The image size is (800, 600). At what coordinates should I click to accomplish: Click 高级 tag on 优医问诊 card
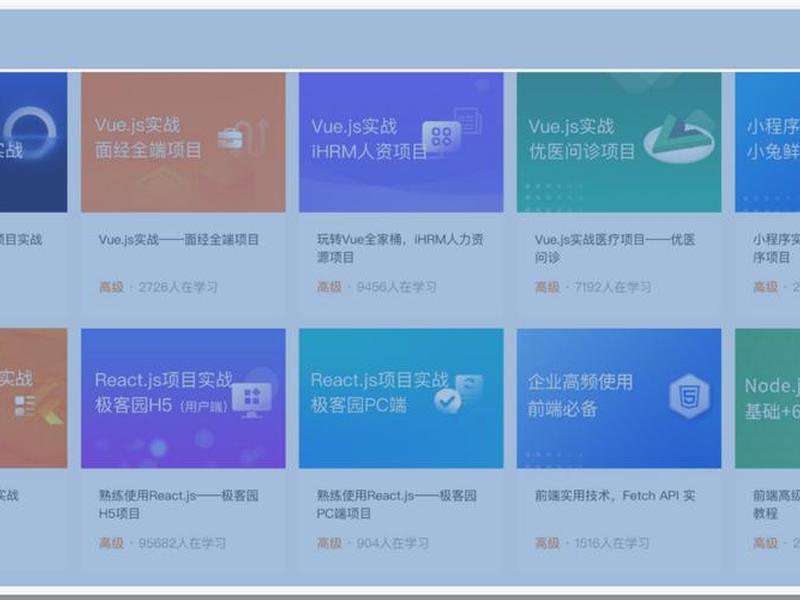coord(547,287)
